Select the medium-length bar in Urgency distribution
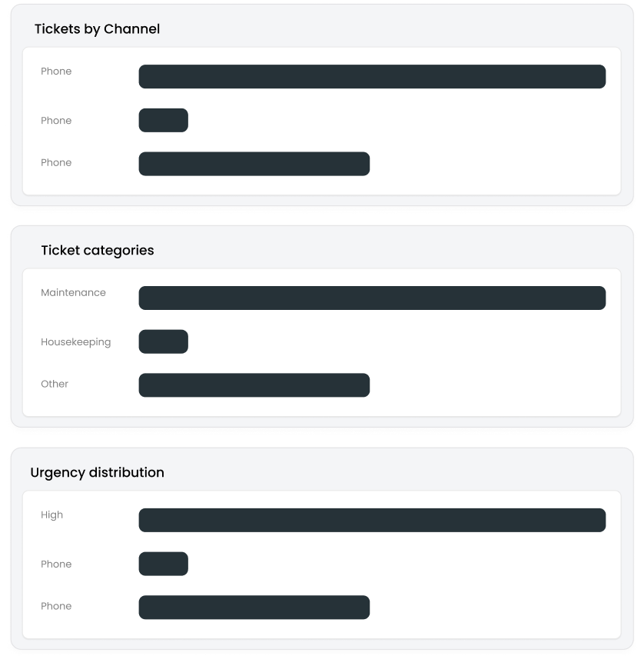 (x=254, y=608)
